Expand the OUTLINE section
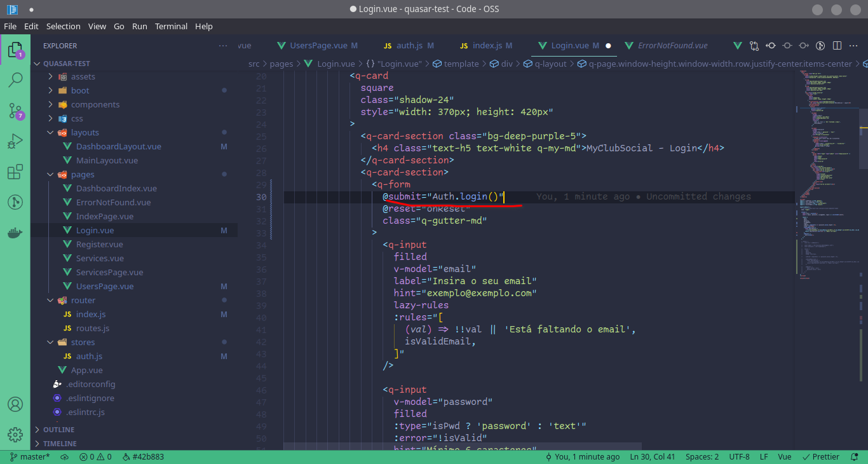The height and width of the screenshot is (464, 868). [x=57, y=429]
